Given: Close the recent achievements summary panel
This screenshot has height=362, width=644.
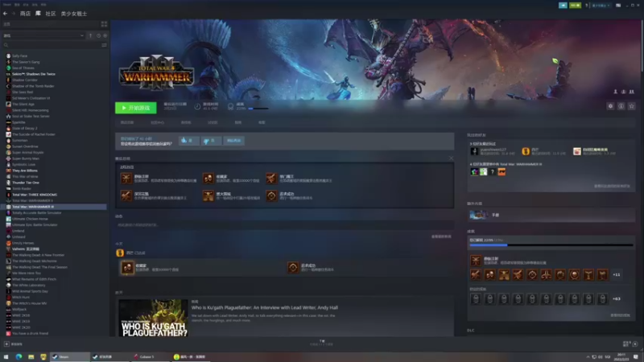Looking at the screenshot, I should [451, 158].
